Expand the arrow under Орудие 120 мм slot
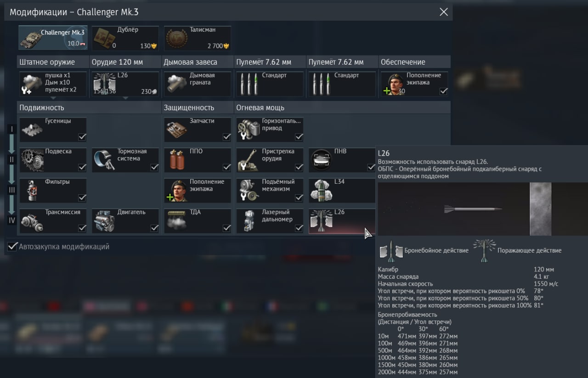588x378 pixels. [125, 98]
